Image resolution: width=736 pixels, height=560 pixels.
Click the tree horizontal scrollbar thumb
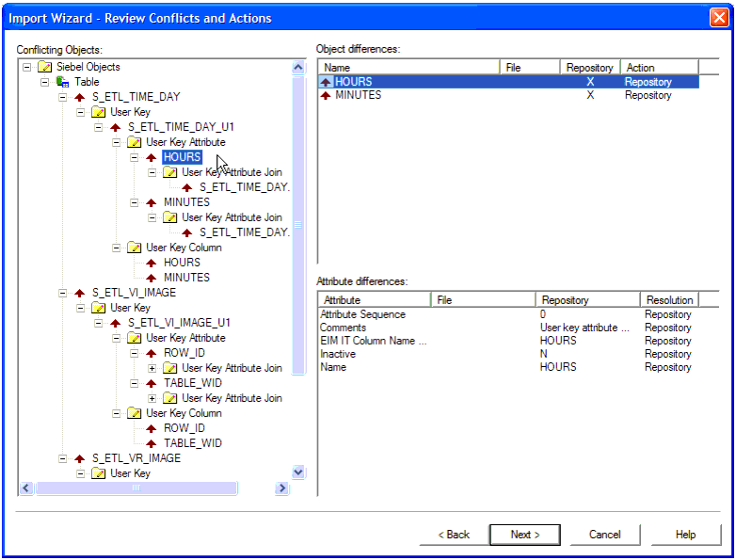tap(136, 488)
